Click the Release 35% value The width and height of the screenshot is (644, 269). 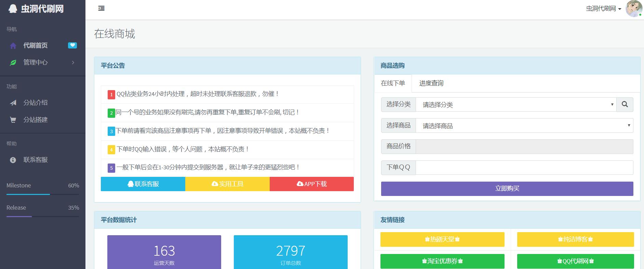pos(73,208)
